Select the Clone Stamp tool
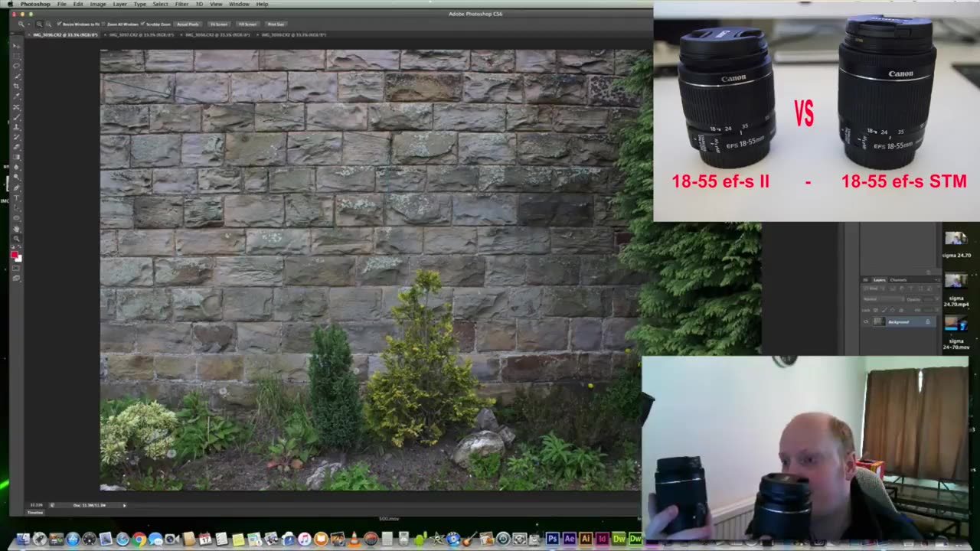The height and width of the screenshot is (551, 980). [16, 127]
